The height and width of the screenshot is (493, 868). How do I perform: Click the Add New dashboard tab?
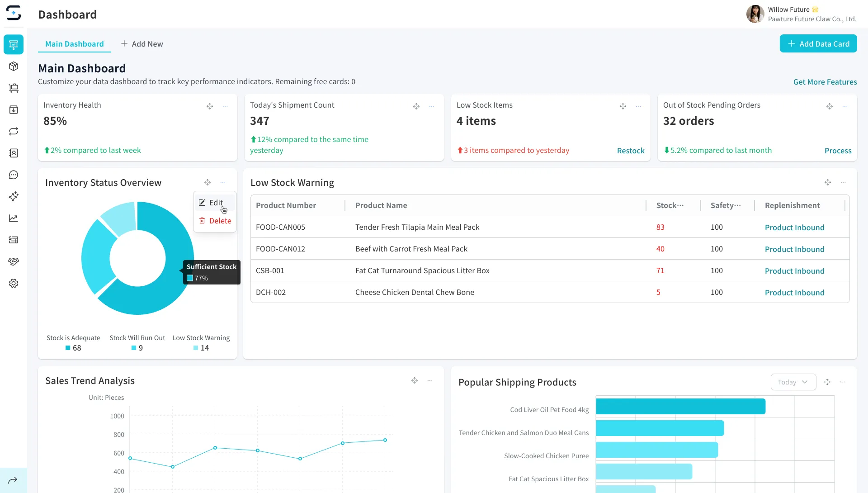click(142, 44)
